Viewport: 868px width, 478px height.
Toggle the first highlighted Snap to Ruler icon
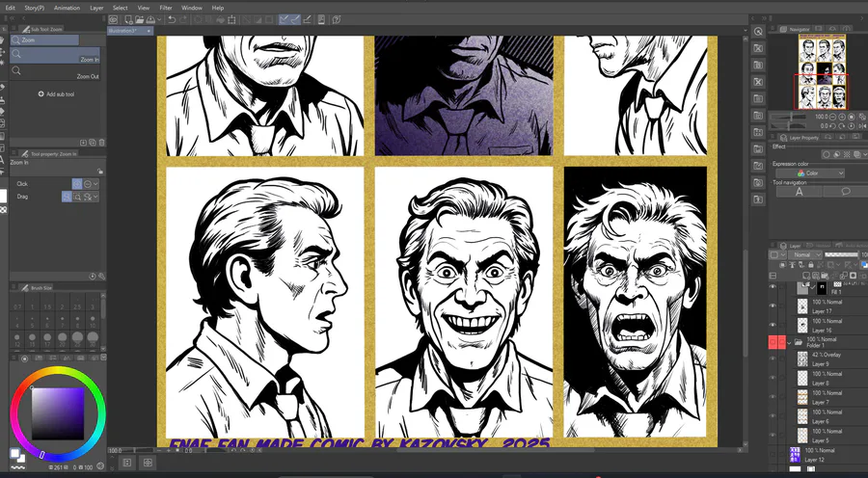[284, 20]
